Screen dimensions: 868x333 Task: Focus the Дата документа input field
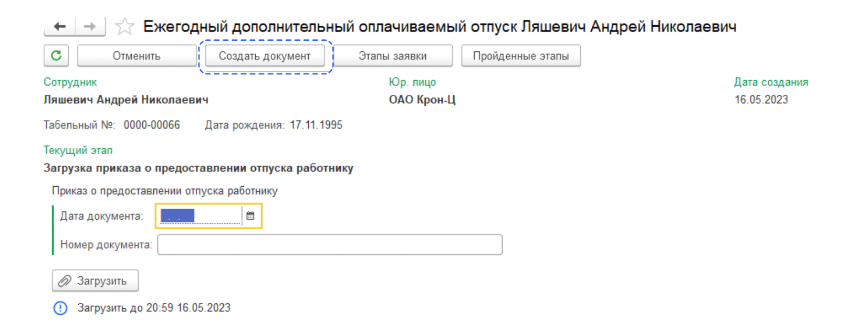(200, 216)
